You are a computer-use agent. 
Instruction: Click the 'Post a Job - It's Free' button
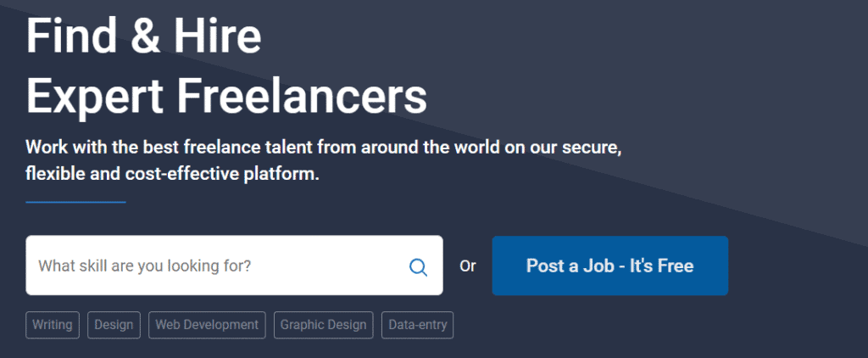click(x=610, y=266)
